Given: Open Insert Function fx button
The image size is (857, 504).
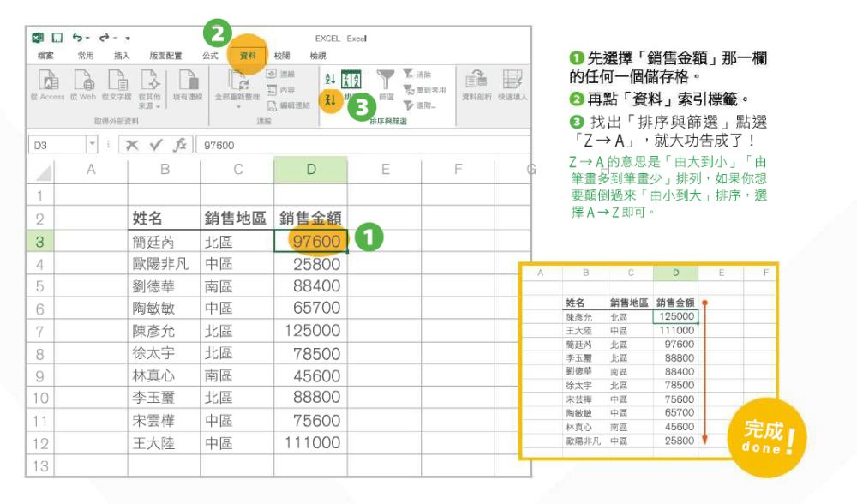Looking at the screenshot, I should click(180, 145).
